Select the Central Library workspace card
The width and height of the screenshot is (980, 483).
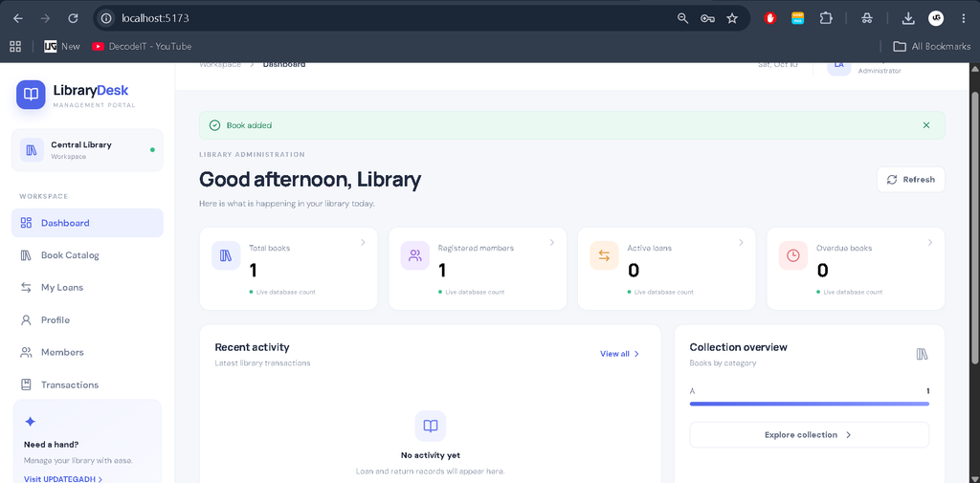(x=87, y=150)
